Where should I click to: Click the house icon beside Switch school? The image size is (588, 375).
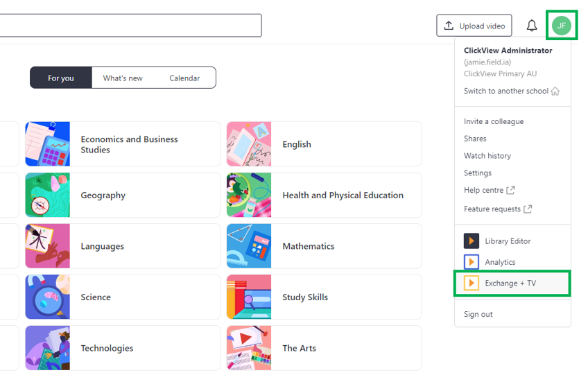555,91
